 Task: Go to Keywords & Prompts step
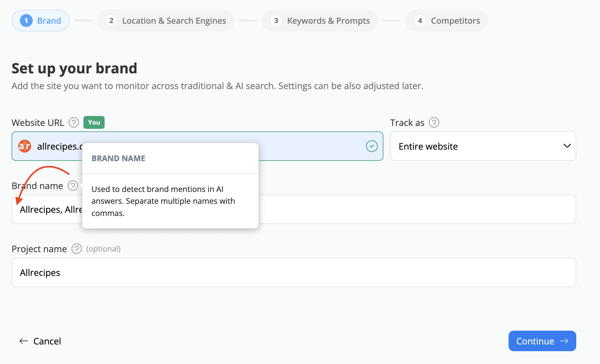320,21
